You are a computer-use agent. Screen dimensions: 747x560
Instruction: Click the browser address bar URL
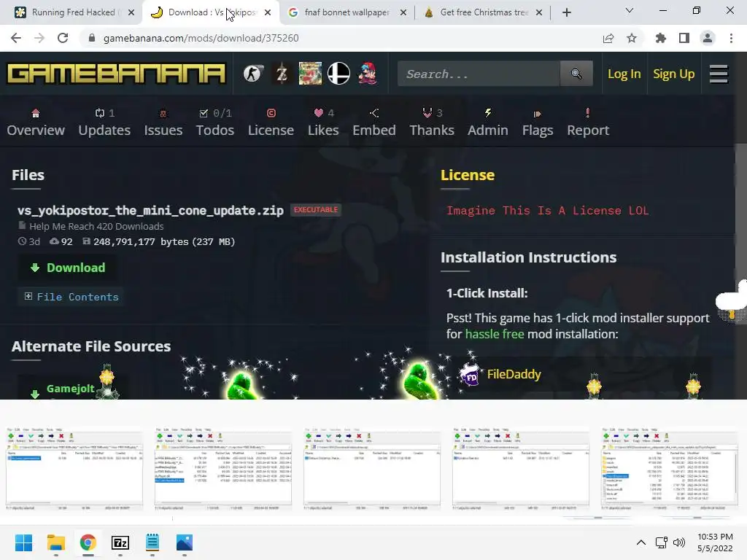pyautogui.click(x=201, y=38)
